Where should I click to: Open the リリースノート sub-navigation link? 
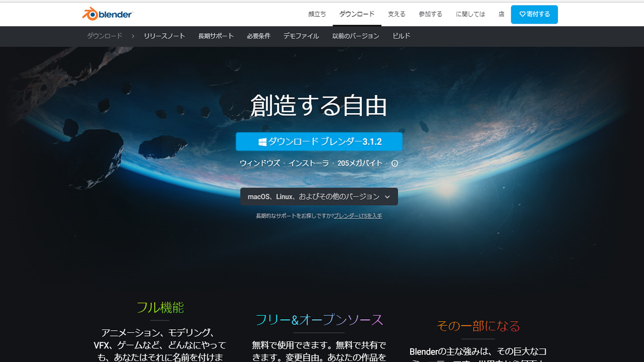165,36
